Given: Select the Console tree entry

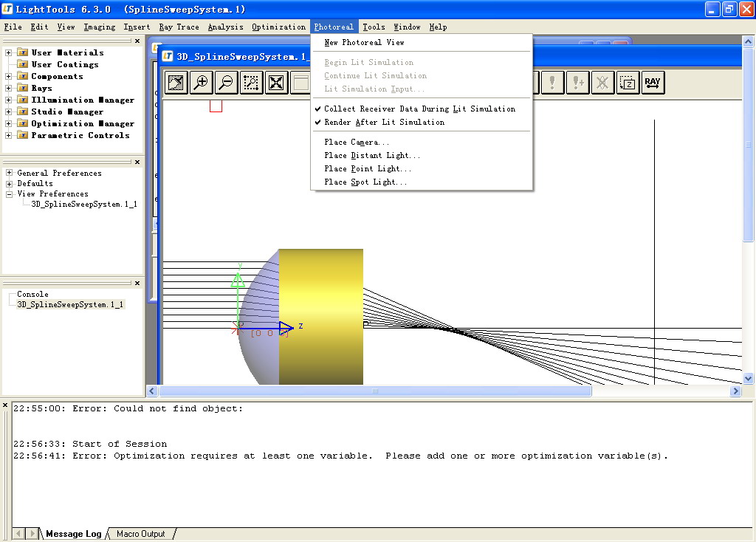Looking at the screenshot, I should pyautogui.click(x=32, y=294).
